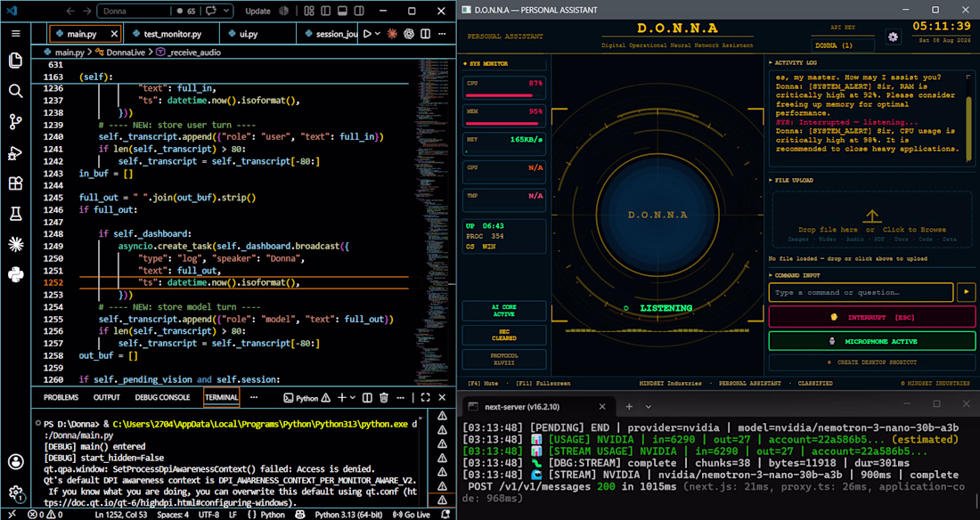Click the command or question input field
The width and height of the screenshot is (980, 520).
click(x=861, y=292)
